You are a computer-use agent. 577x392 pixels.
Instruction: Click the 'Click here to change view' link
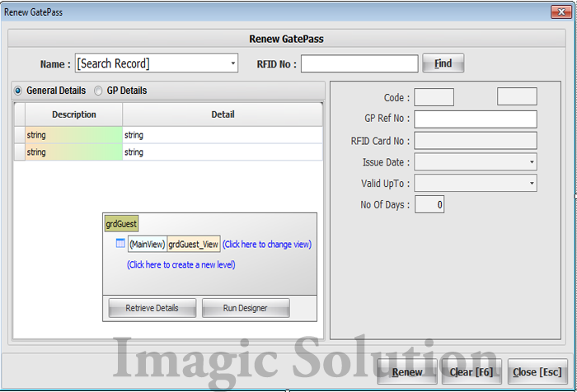coord(267,244)
